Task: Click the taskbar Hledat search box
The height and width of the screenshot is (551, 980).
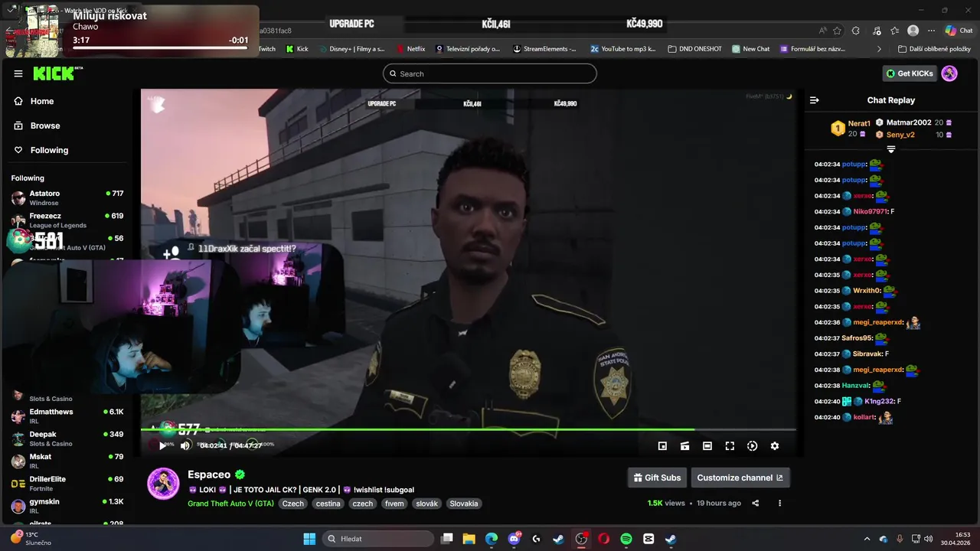Action: (x=378, y=539)
